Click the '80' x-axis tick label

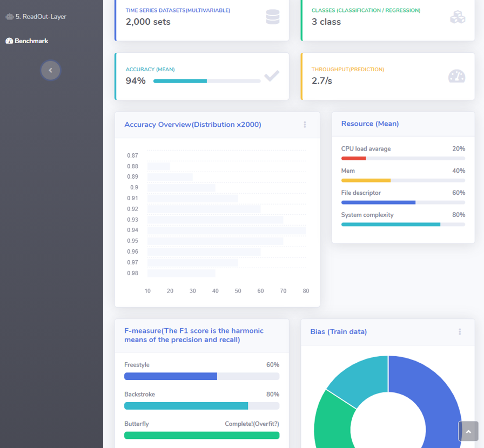click(x=306, y=291)
